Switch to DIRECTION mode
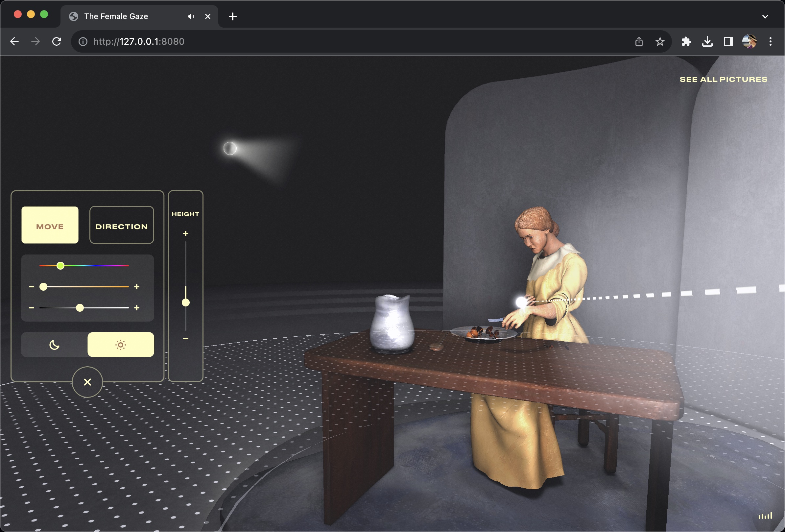The width and height of the screenshot is (785, 532). (x=122, y=225)
